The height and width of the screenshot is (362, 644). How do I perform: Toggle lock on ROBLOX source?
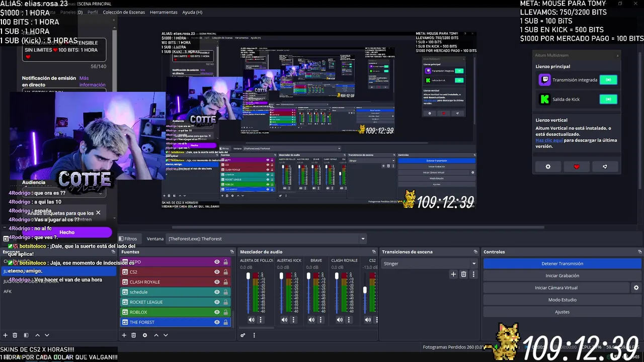[225, 312]
